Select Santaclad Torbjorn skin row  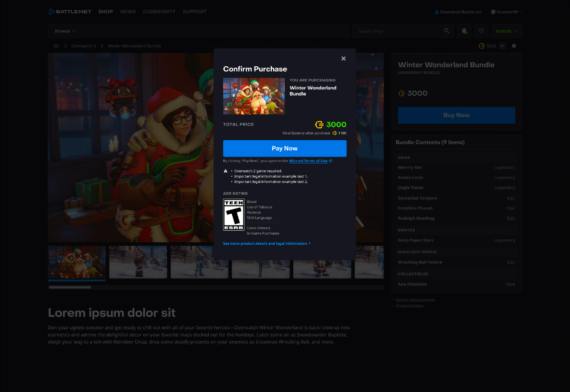[x=457, y=198]
